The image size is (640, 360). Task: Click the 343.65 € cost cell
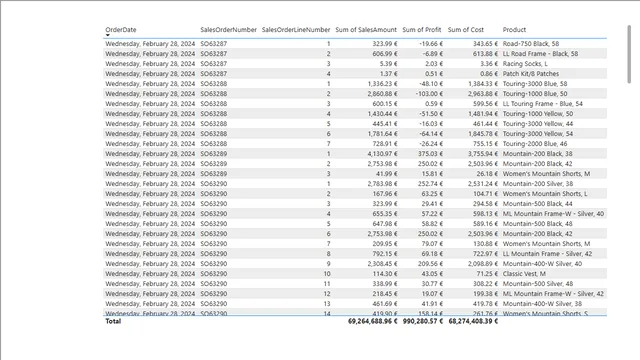[x=485, y=44]
